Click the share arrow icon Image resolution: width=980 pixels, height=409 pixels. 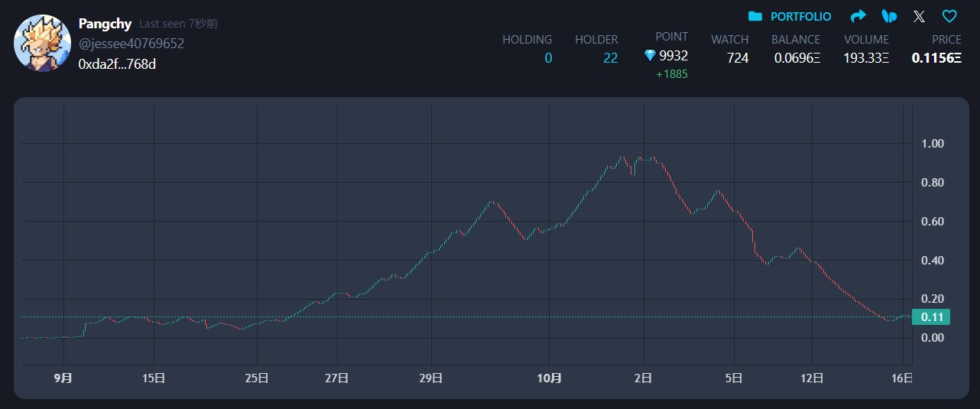click(x=858, y=16)
